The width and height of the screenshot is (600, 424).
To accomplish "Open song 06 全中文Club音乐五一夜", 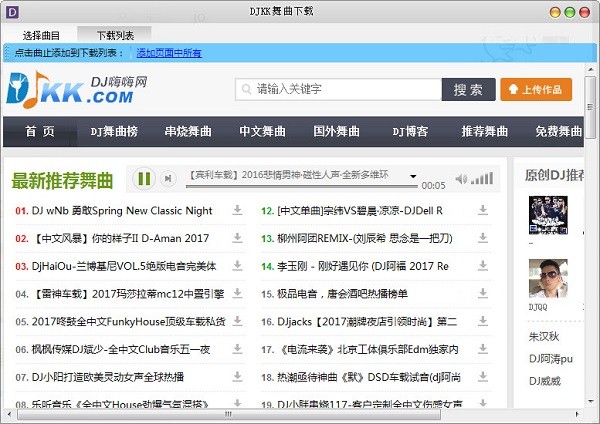I will point(121,349).
